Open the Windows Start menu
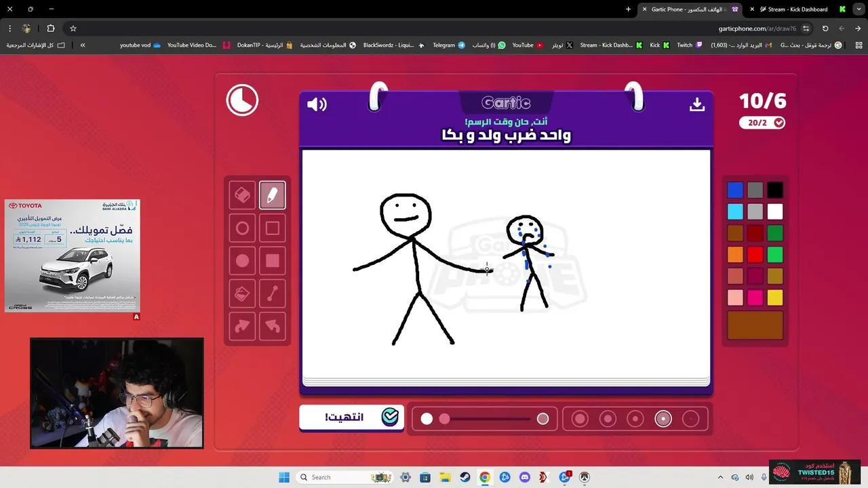Viewport: 868px width, 488px height. point(284,477)
